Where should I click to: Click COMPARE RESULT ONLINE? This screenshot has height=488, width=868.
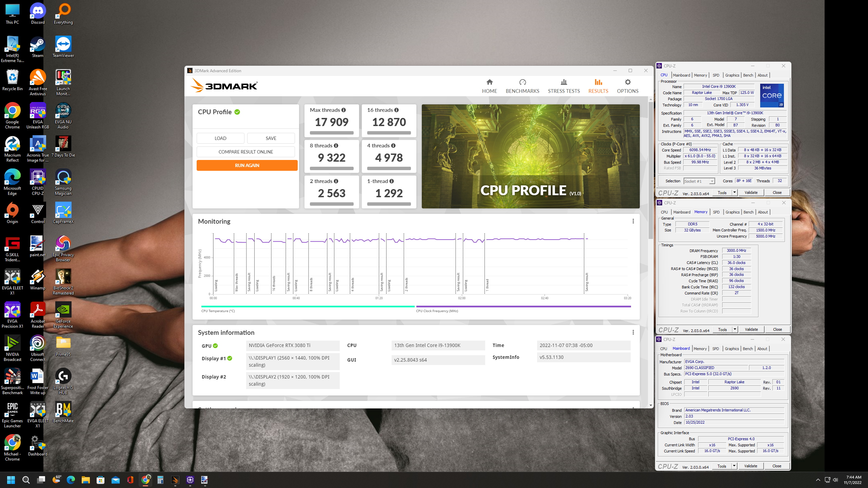coord(245,152)
